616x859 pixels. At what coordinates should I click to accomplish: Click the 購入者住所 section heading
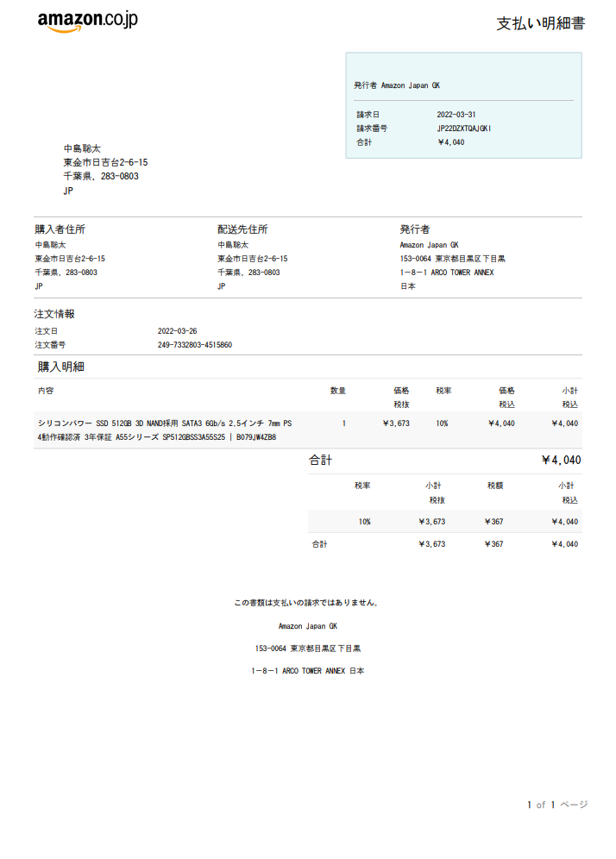60,229
